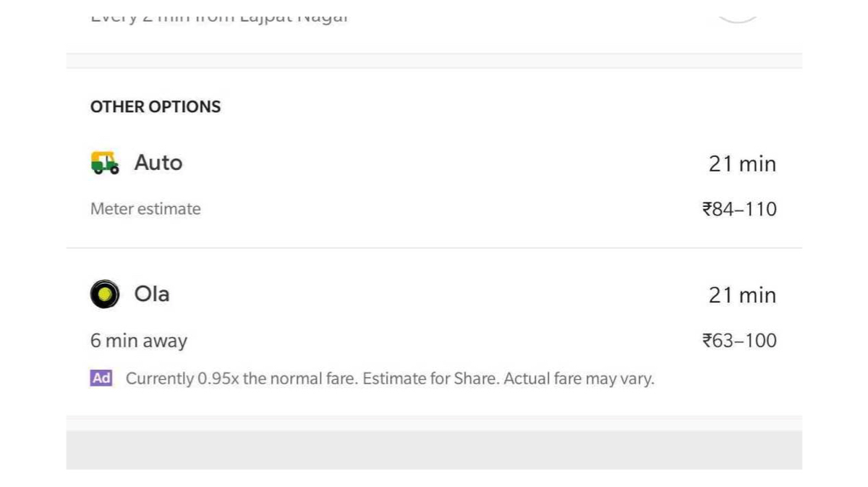Image resolution: width=868 pixels, height=487 pixels.
Task: Click the OTHER OPTIONS section header
Action: [156, 106]
